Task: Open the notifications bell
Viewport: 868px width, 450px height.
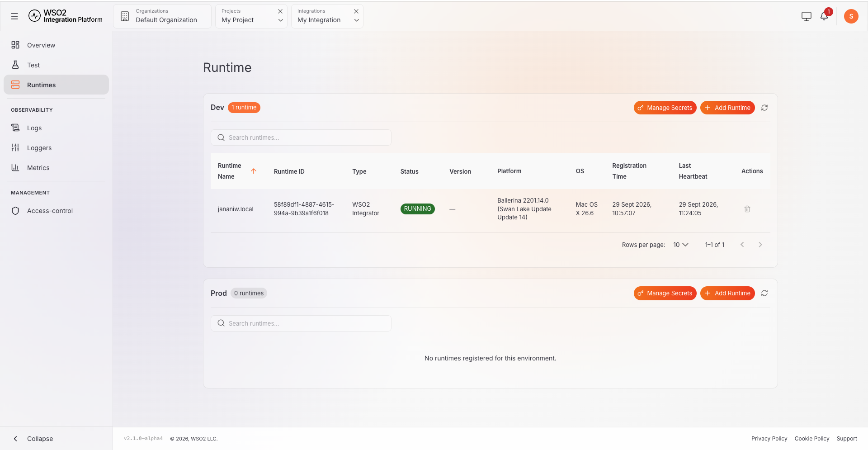Action: click(x=824, y=16)
